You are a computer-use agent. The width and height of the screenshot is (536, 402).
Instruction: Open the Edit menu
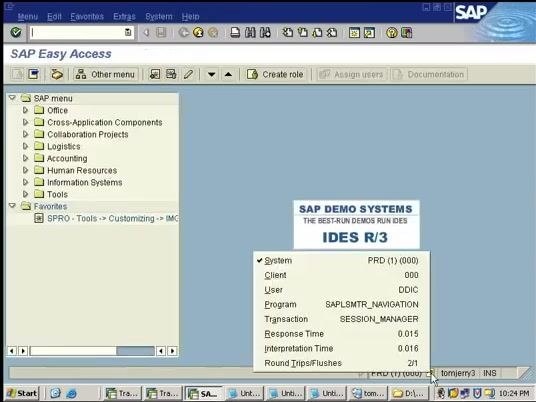tap(54, 16)
